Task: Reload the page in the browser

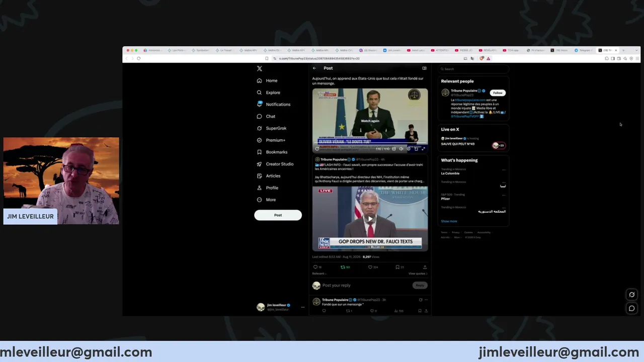Action: pyautogui.click(x=138, y=58)
